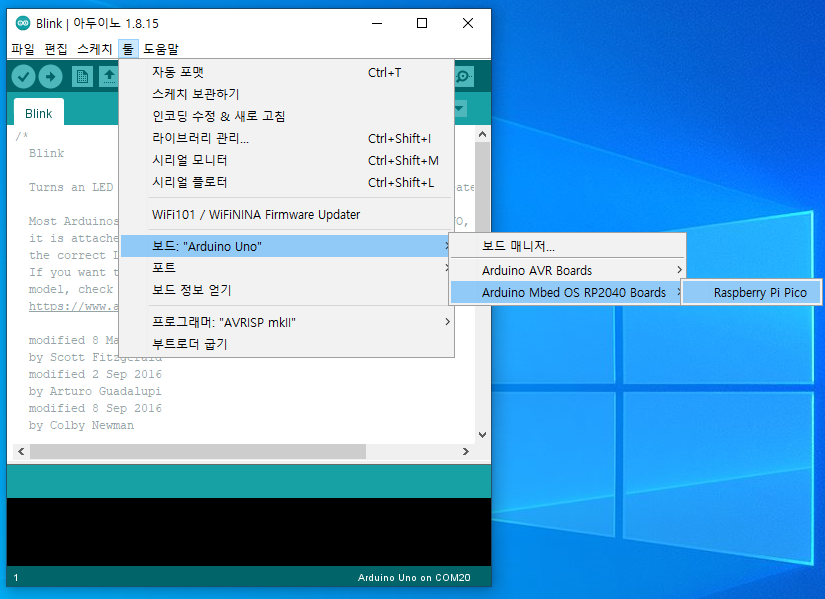Click editor vertical scrollbar down arrow

click(x=482, y=435)
